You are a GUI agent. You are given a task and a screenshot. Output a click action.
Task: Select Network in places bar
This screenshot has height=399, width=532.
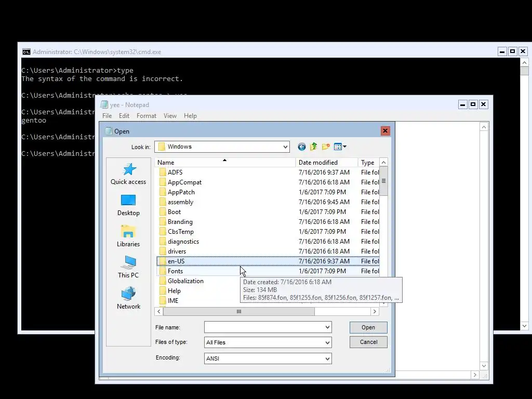click(128, 298)
